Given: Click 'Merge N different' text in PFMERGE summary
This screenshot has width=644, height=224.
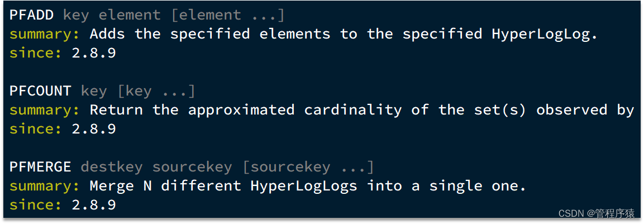Looking at the screenshot, I should click(165, 187).
